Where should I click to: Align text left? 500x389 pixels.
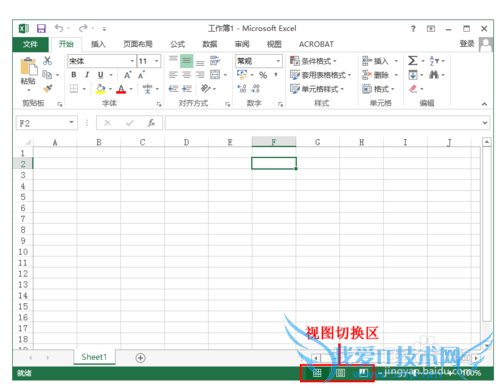(173, 75)
